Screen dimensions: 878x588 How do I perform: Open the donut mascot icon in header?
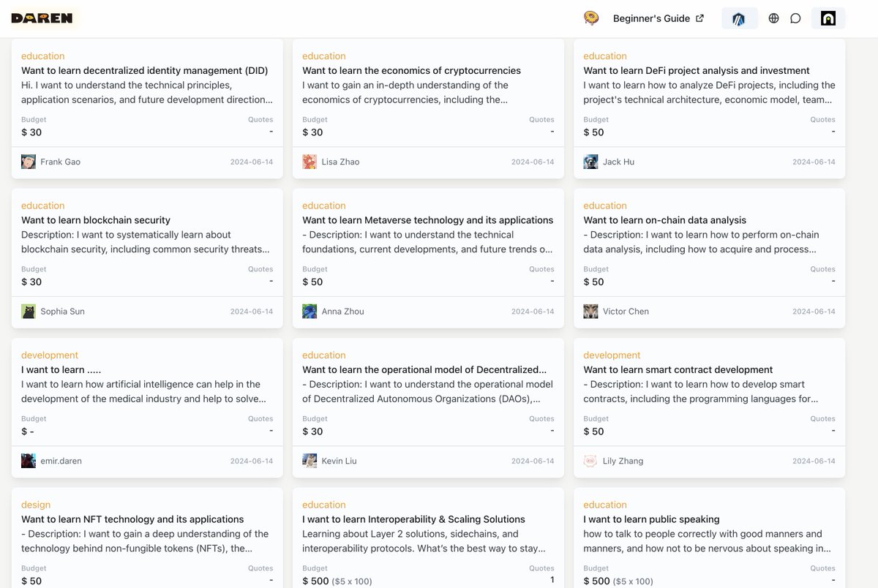click(591, 18)
